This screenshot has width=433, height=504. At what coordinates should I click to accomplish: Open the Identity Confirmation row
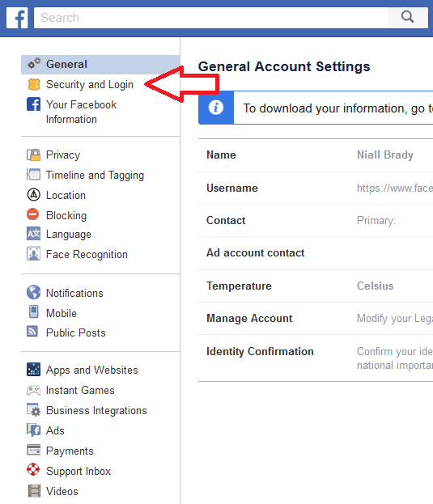(x=316, y=358)
